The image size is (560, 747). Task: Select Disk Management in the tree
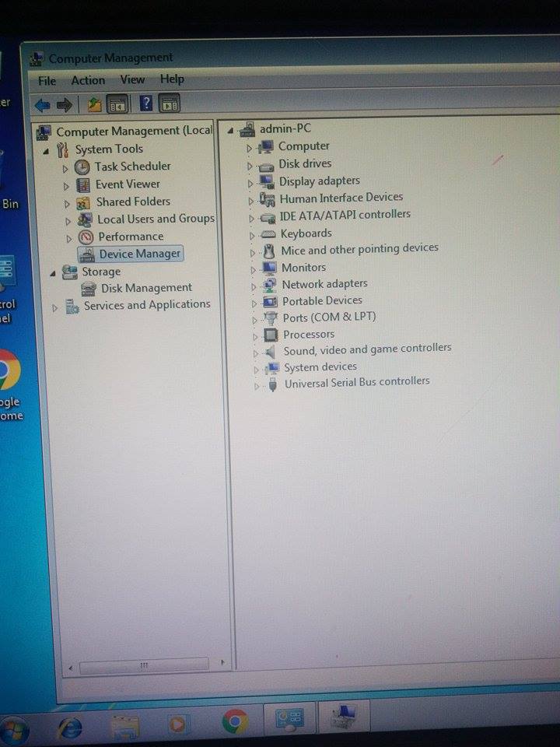[146, 288]
